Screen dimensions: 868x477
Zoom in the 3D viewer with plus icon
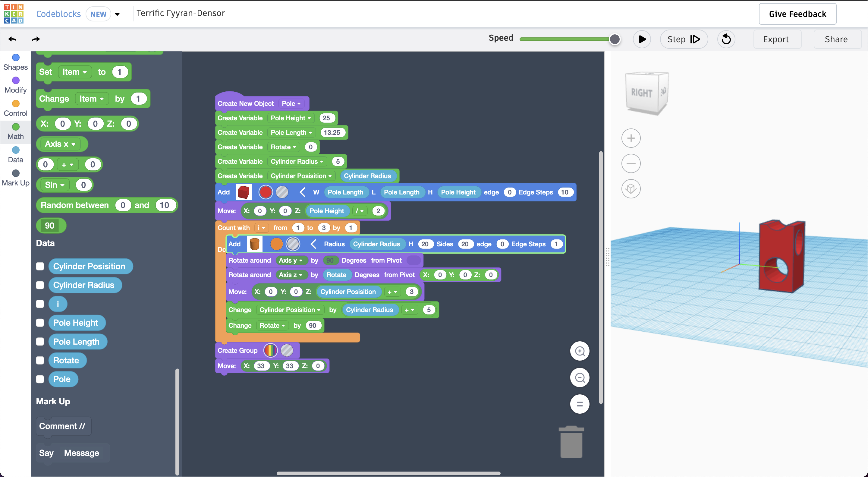(x=631, y=138)
